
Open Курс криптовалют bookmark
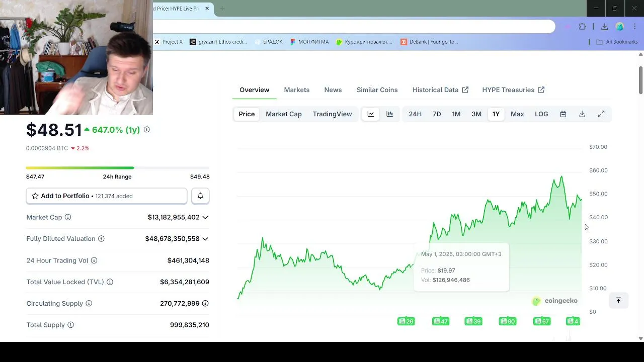(x=364, y=42)
